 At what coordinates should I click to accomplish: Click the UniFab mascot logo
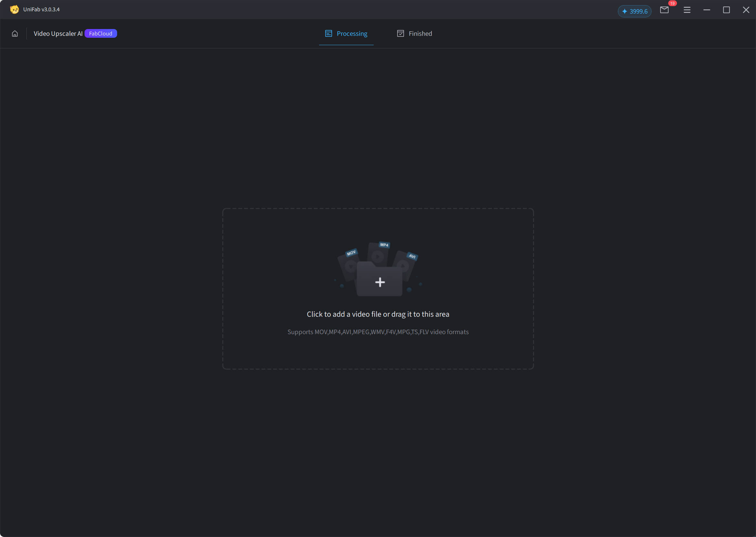tap(14, 9)
